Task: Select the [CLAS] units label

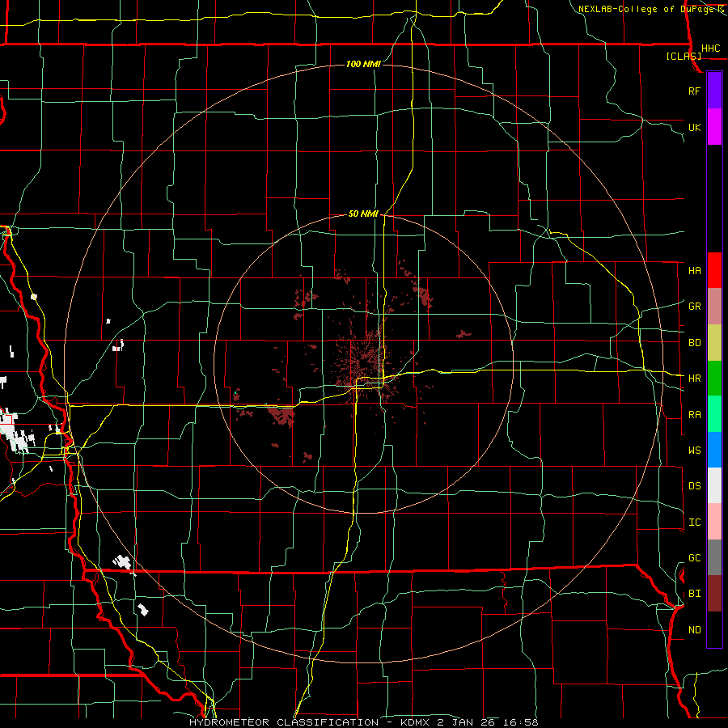Action: 684,56
